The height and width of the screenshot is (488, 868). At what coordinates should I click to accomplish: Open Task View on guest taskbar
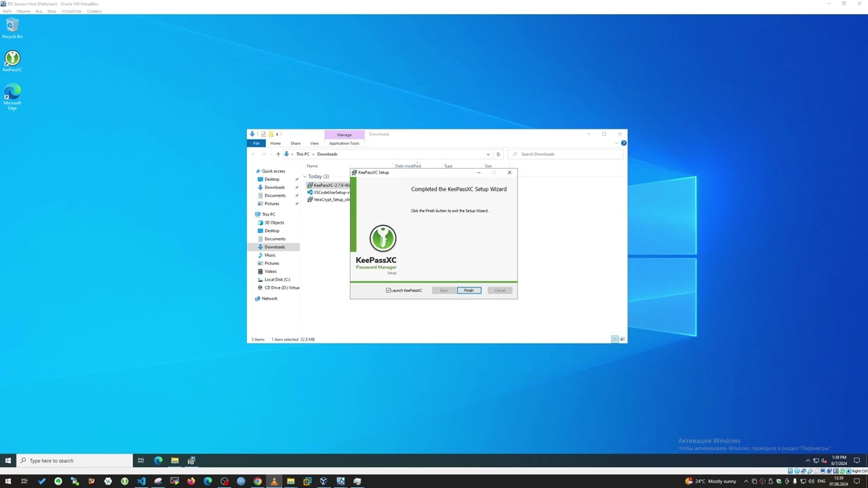click(141, 460)
